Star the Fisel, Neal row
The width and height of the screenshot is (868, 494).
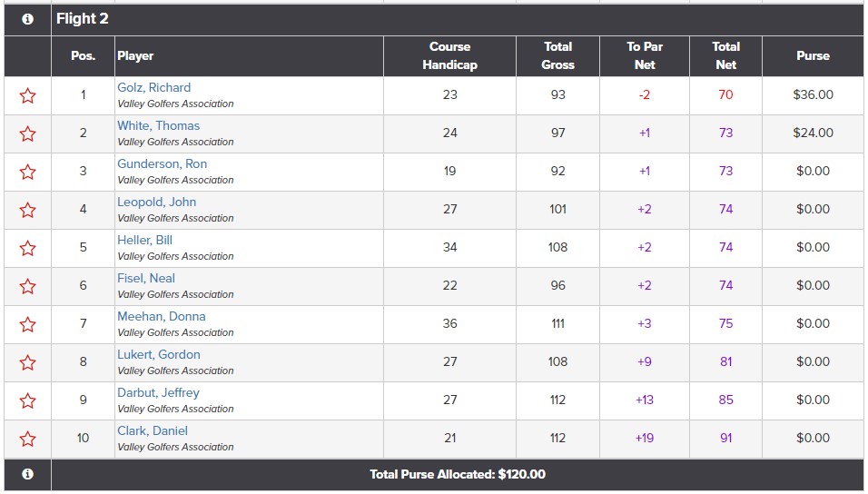(x=27, y=287)
